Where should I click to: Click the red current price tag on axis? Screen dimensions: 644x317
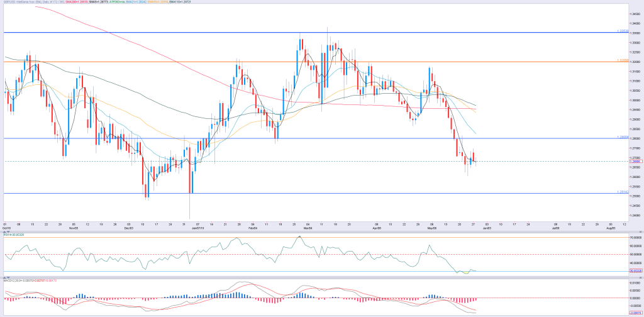tap(636, 162)
